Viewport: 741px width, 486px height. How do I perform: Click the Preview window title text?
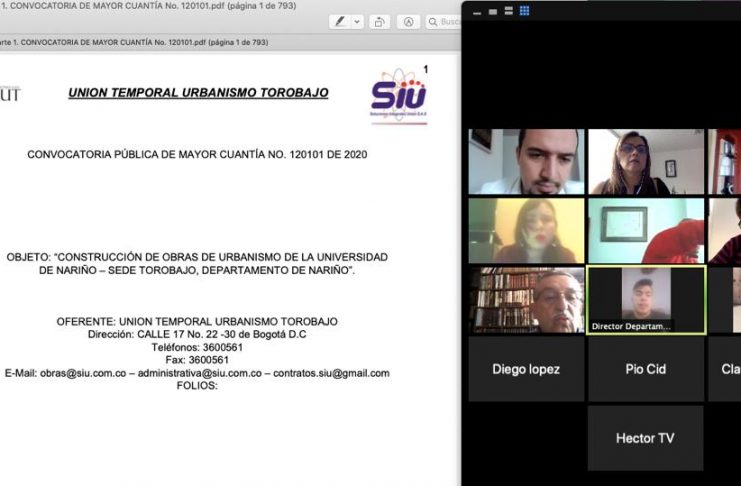tap(148, 6)
